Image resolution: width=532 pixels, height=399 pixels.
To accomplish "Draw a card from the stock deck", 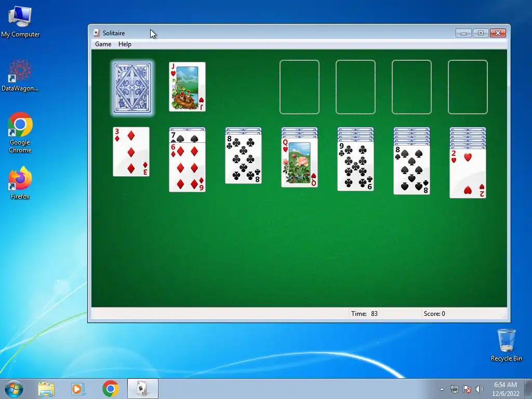I will coord(132,87).
